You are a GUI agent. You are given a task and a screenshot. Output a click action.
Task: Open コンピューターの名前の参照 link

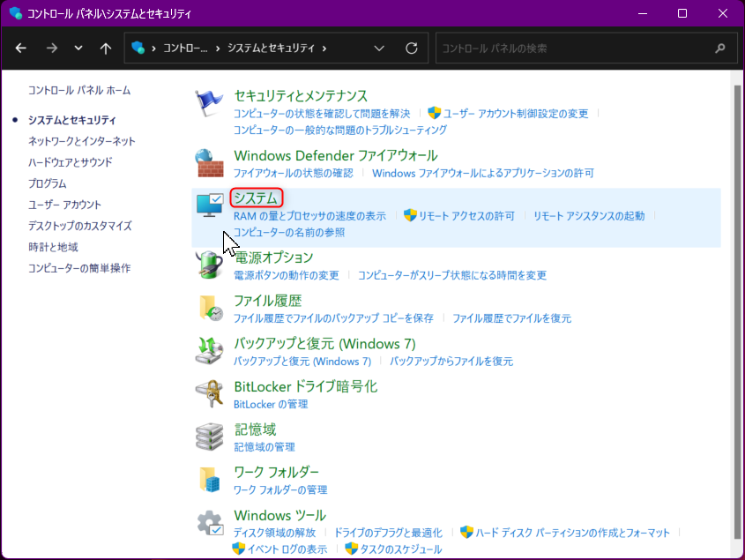(x=289, y=233)
